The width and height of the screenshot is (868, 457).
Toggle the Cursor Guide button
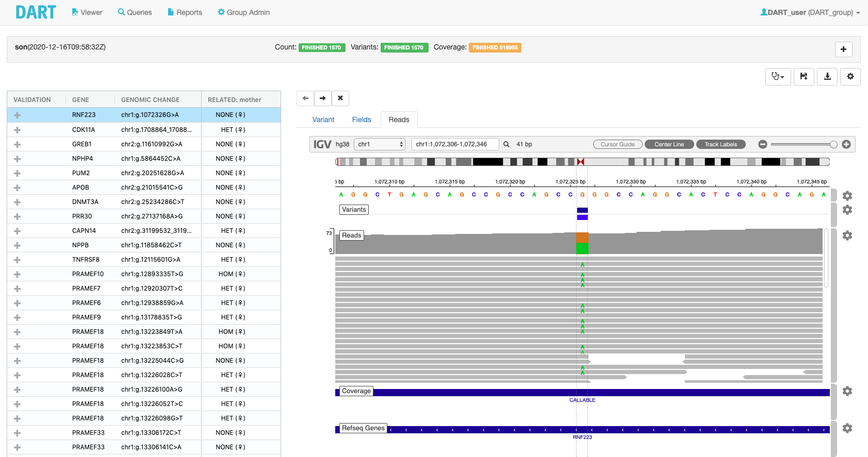click(617, 144)
